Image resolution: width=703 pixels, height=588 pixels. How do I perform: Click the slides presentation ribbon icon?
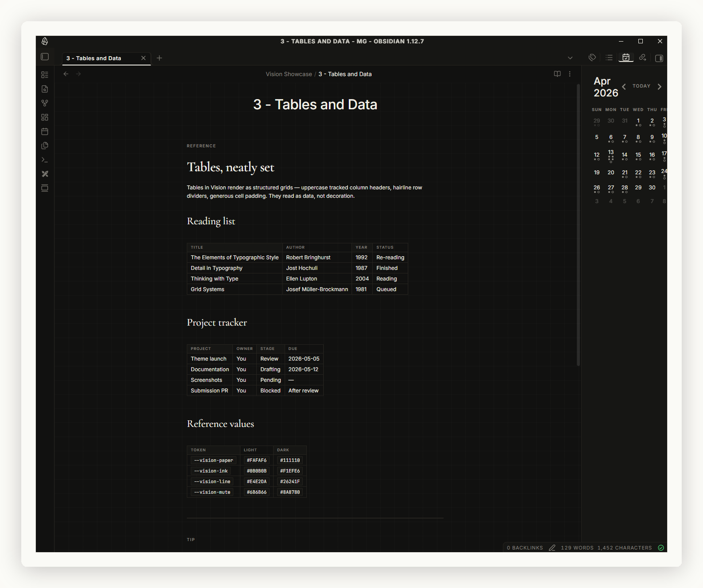tap(45, 188)
